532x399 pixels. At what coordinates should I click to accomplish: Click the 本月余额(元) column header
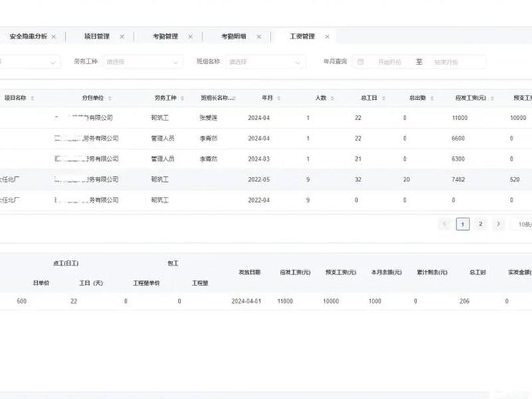pos(386,273)
